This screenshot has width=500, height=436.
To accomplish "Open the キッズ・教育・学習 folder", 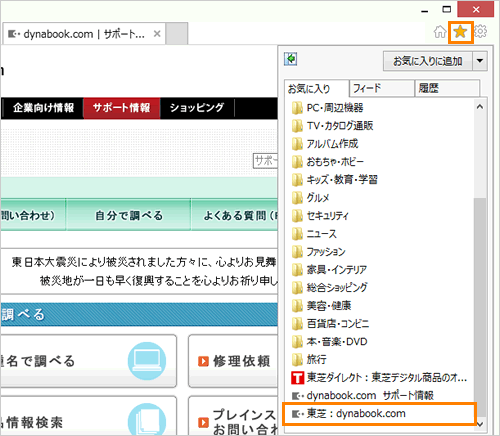I will pyautogui.click(x=334, y=180).
